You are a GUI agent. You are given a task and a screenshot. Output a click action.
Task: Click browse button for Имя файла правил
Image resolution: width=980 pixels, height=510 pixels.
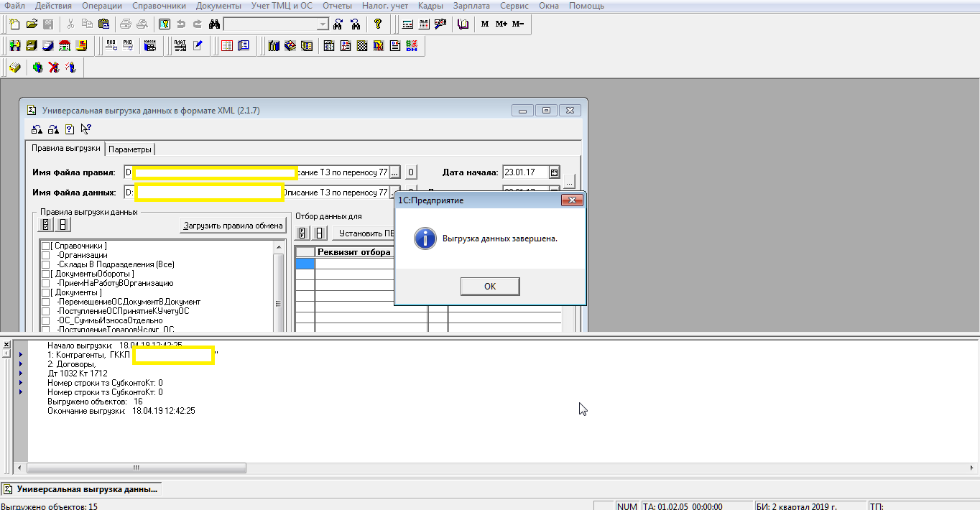point(394,172)
